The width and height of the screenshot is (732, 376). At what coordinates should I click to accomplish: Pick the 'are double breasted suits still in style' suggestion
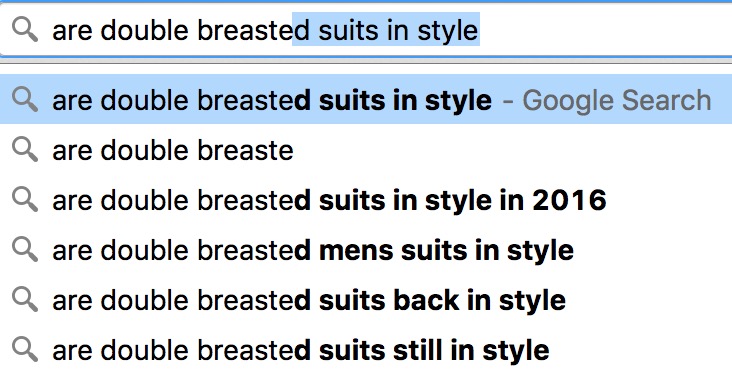[x=366, y=349]
